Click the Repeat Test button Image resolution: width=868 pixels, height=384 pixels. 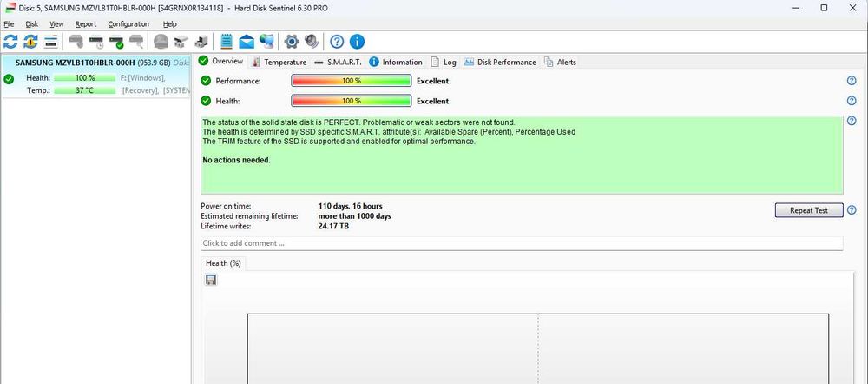pyautogui.click(x=809, y=210)
